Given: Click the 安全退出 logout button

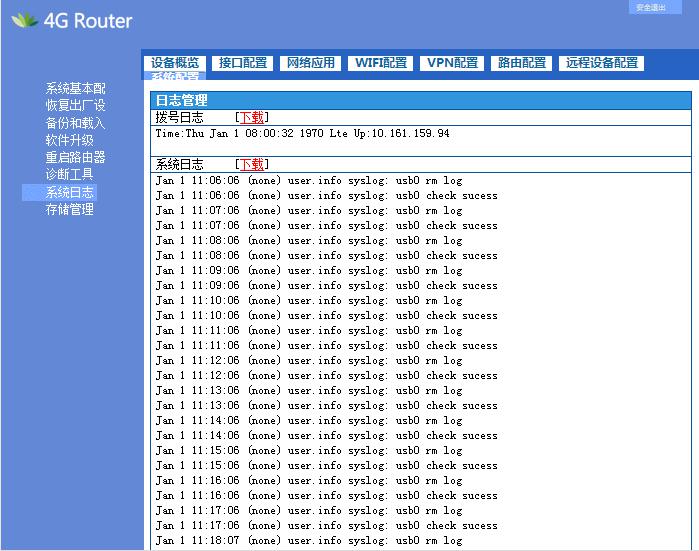Looking at the screenshot, I should click(x=650, y=7).
